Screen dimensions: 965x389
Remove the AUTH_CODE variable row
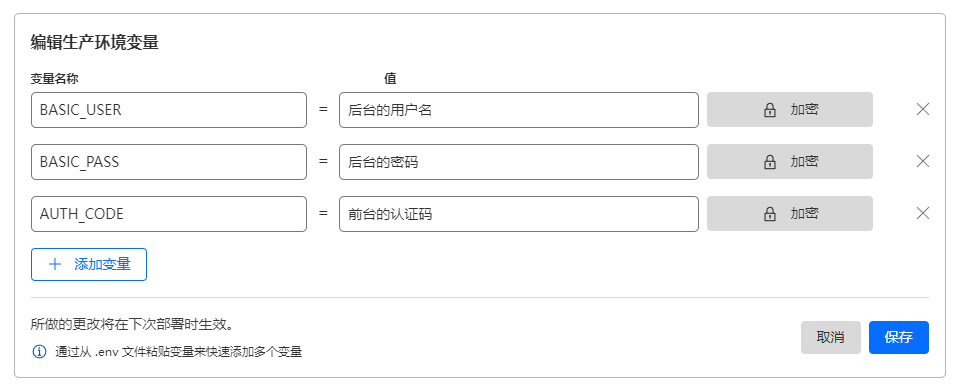click(923, 214)
